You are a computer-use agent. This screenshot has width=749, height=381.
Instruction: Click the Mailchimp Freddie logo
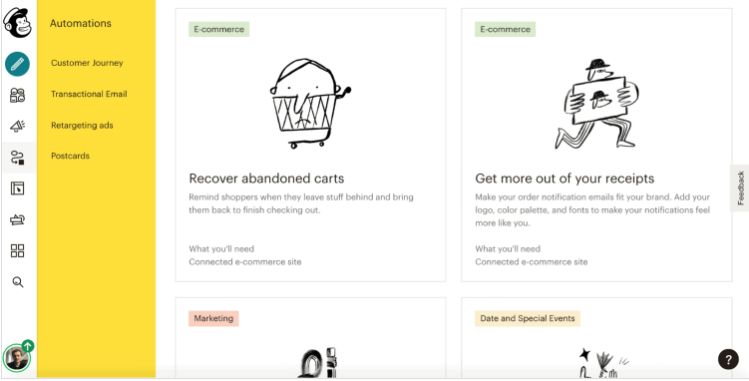pyautogui.click(x=18, y=22)
